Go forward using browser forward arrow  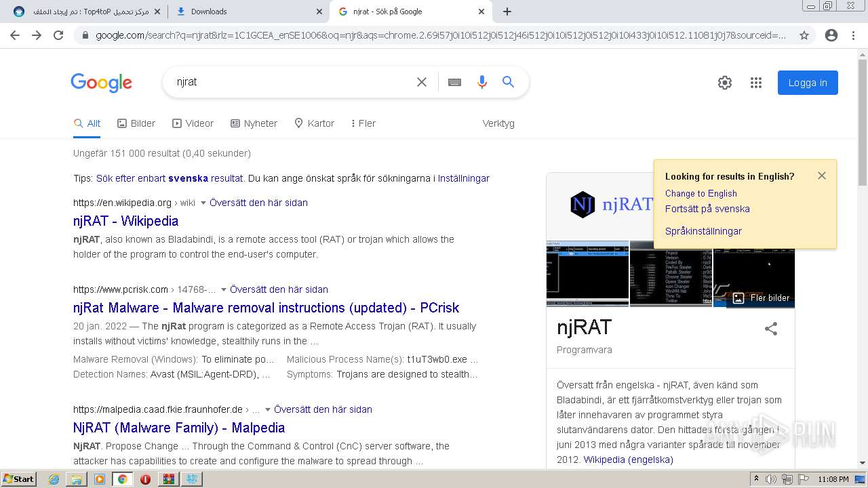(x=37, y=35)
